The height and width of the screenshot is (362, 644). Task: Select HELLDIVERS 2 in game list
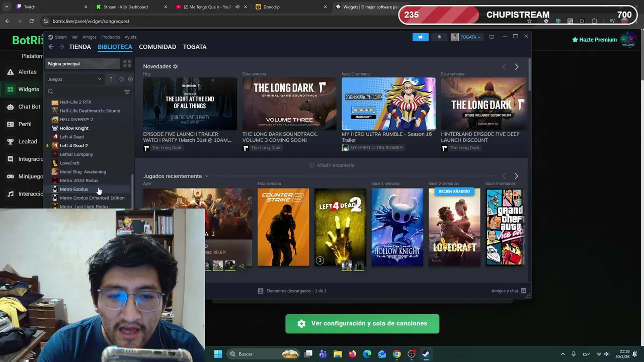pyautogui.click(x=76, y=120)
